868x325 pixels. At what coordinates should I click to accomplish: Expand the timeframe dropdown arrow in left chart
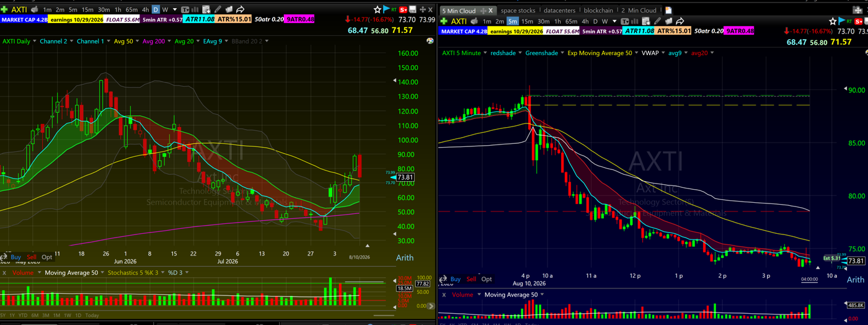click(174, 10)
